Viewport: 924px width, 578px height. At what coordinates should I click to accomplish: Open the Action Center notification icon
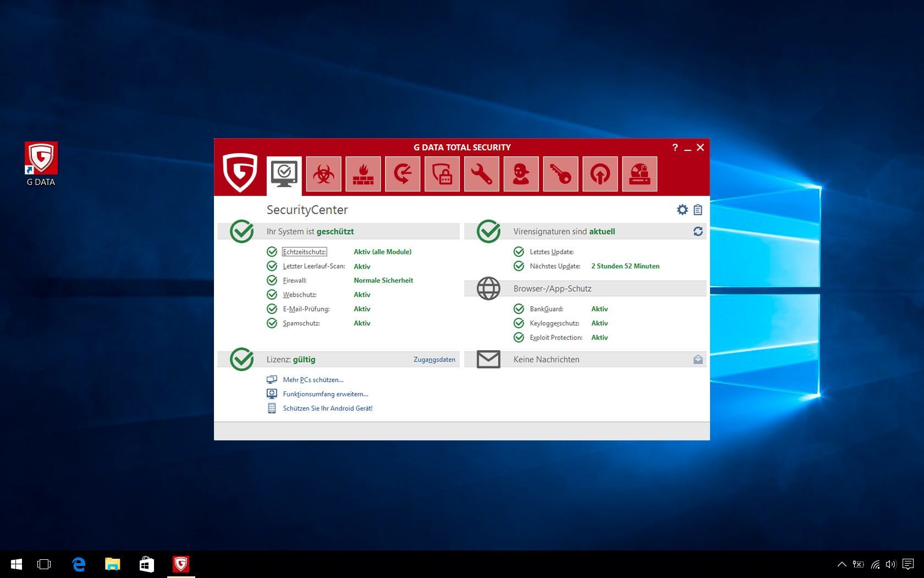[x=908, y=564]
